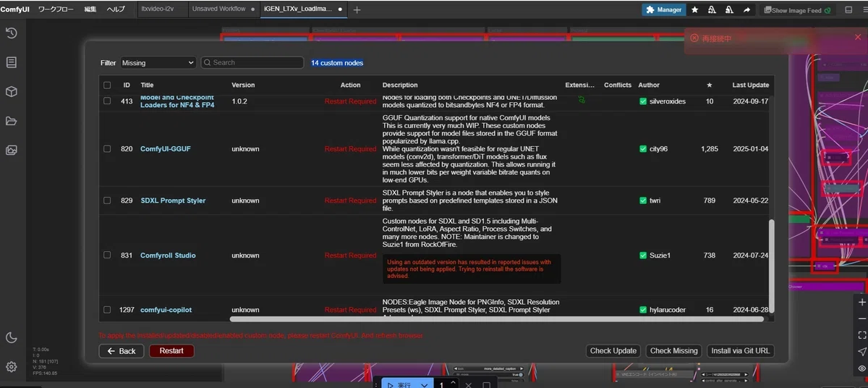Click Install via Git URL button
Viewport: 868px width, 388px height.
[741, 351]
